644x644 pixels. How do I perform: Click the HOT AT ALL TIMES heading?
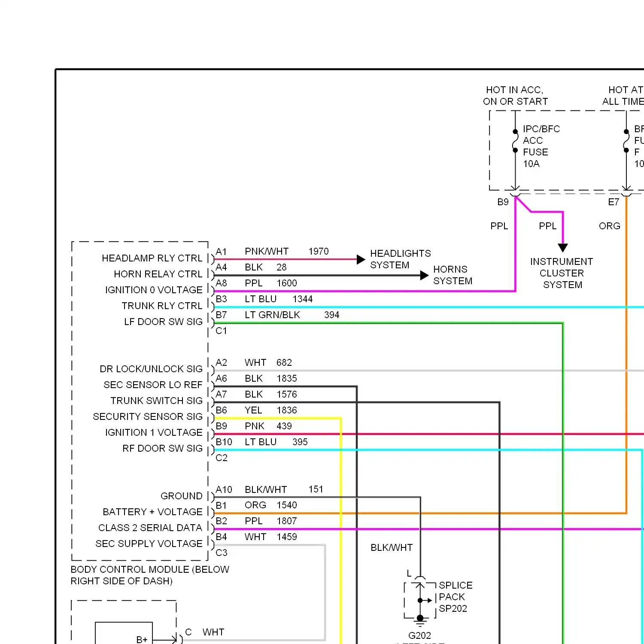point(623,96)
